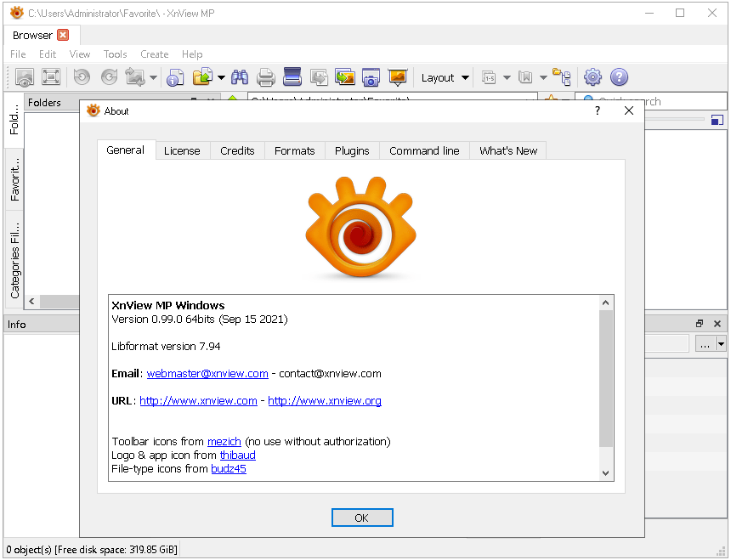Open the File menu
Screen dimensions: 731x560
[18, 54]
